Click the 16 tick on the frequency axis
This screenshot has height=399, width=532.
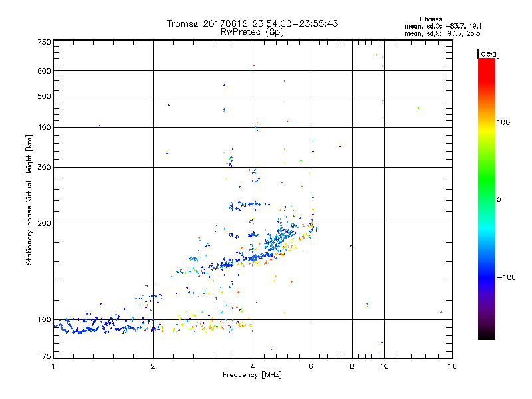tap(451, 366)
